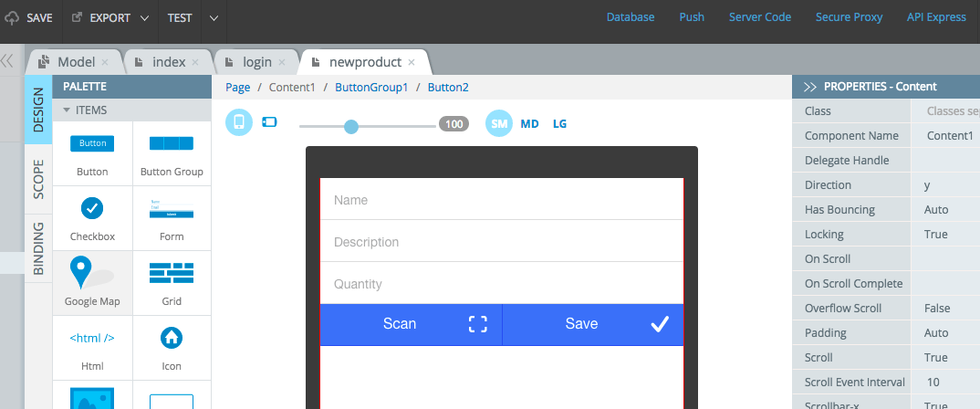Click the SAVE button

[31, 17]
